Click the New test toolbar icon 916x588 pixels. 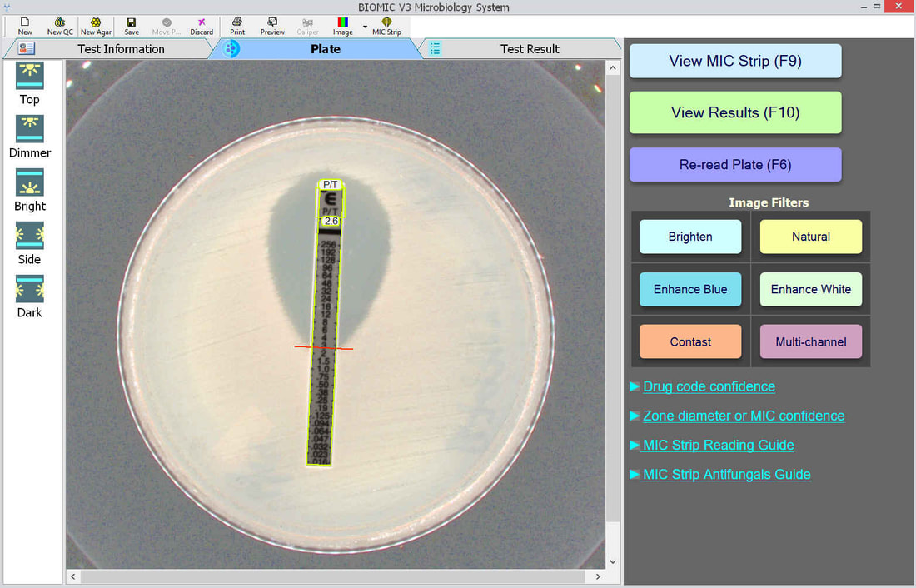[24, 27]
